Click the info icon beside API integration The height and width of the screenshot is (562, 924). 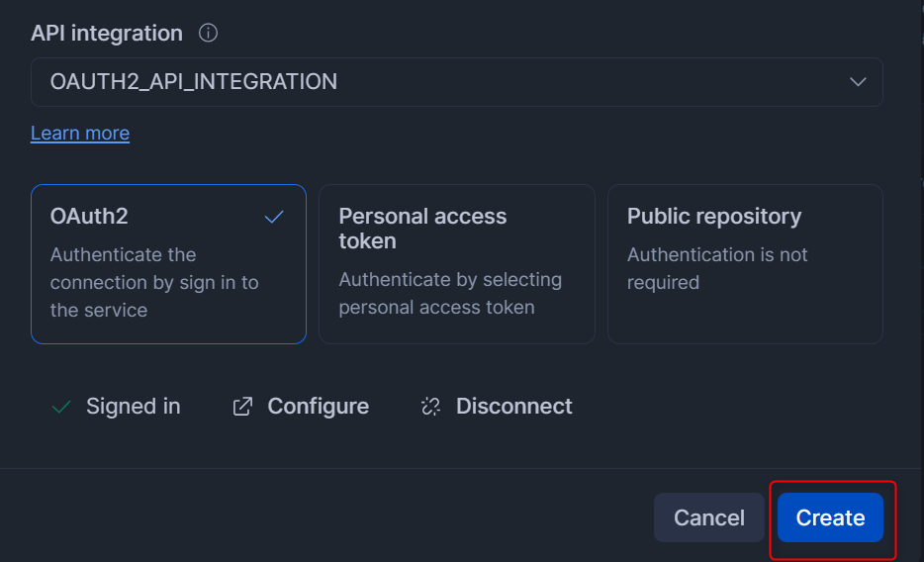(208, 33)
